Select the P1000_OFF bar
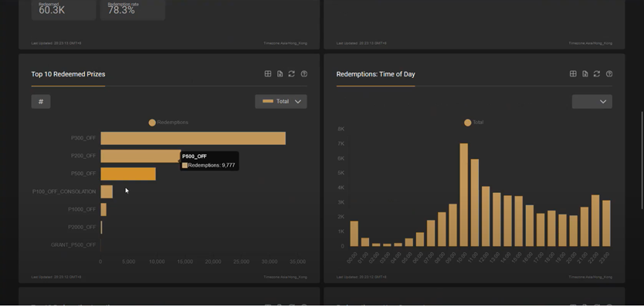 pos(103,209)
